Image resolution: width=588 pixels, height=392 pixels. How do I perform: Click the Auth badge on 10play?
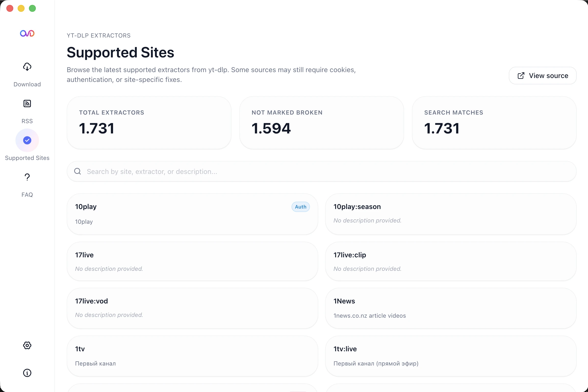[x=300, y=207]
